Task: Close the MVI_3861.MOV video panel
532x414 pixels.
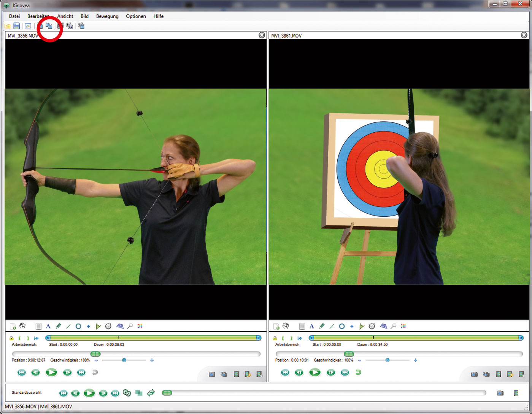Action: (x=524, y=35)
